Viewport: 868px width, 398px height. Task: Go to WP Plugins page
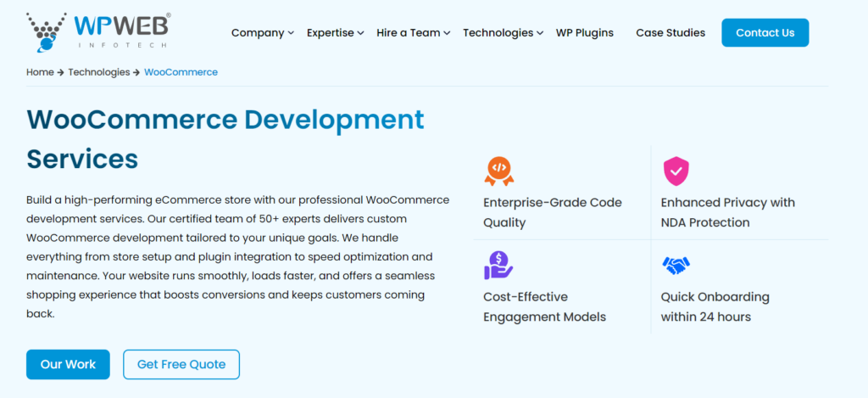tap(585, 33)
